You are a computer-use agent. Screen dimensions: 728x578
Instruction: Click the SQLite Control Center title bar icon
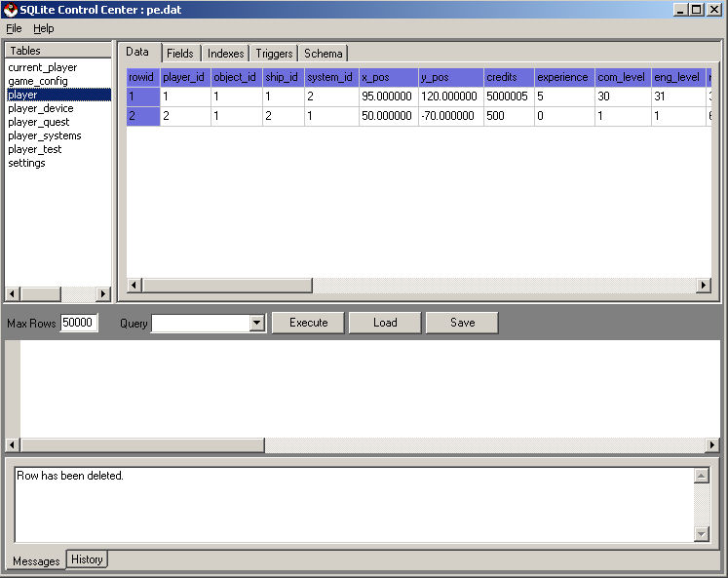(x=10, y=9)
